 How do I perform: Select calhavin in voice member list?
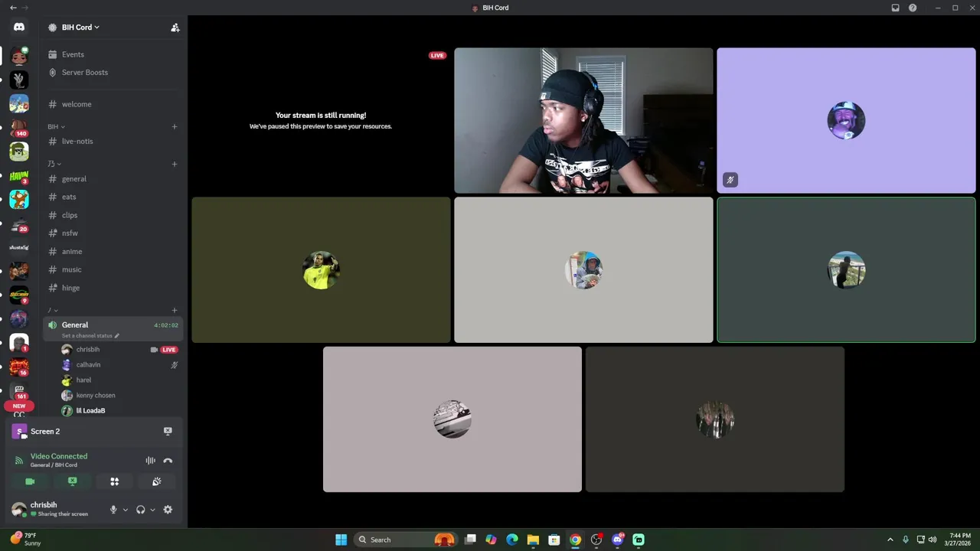(x=119, y=365)
